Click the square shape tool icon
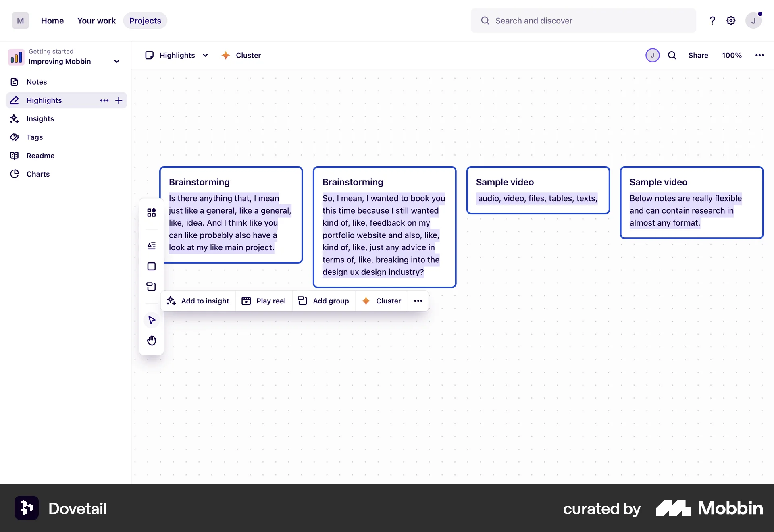Image resolution: width=774 pixels, height=532 pixels. pos(152,266)
